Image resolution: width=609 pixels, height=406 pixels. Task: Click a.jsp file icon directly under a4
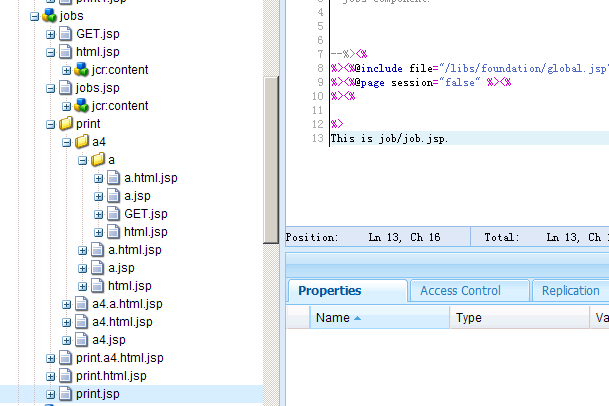(x=97, y=268)
